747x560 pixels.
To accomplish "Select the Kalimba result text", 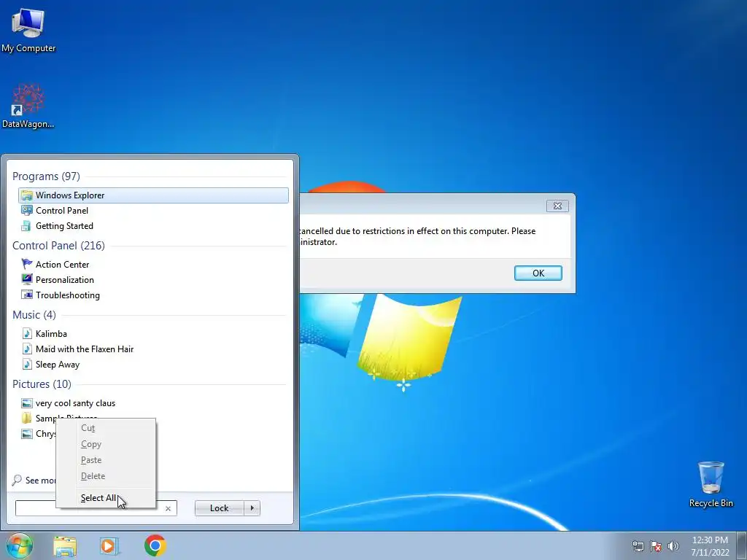I will point(52,334).
